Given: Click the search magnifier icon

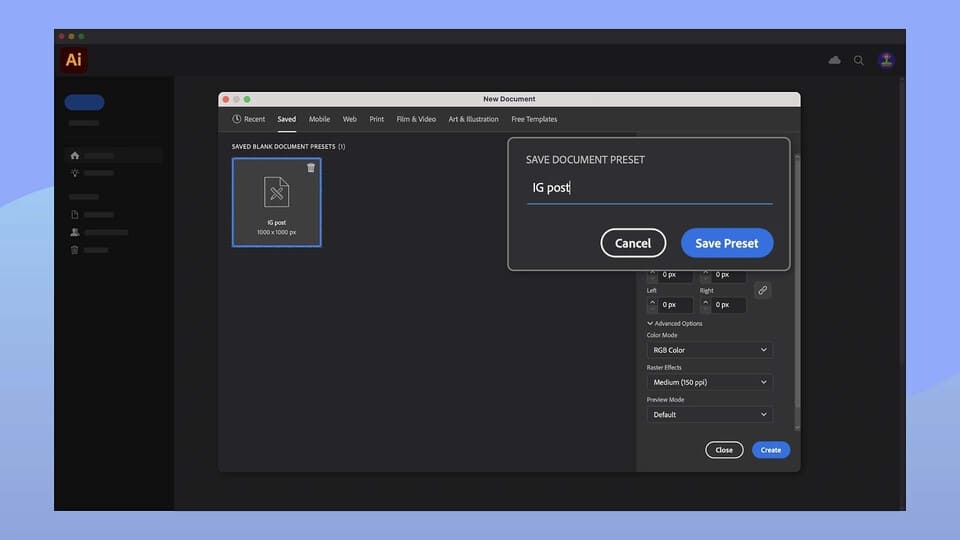Looking at the screenshot, I should [859, 60].
